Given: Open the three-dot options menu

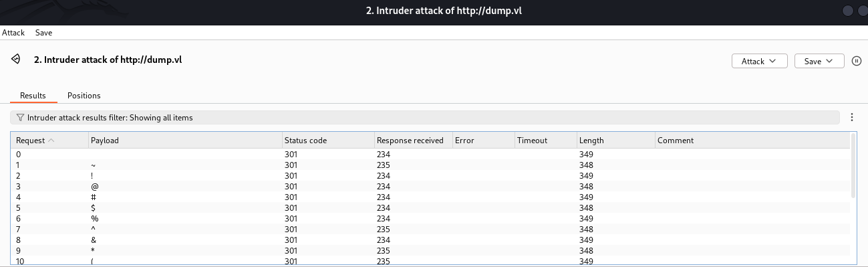Looking at the screenshot, I should coord(852,117).
